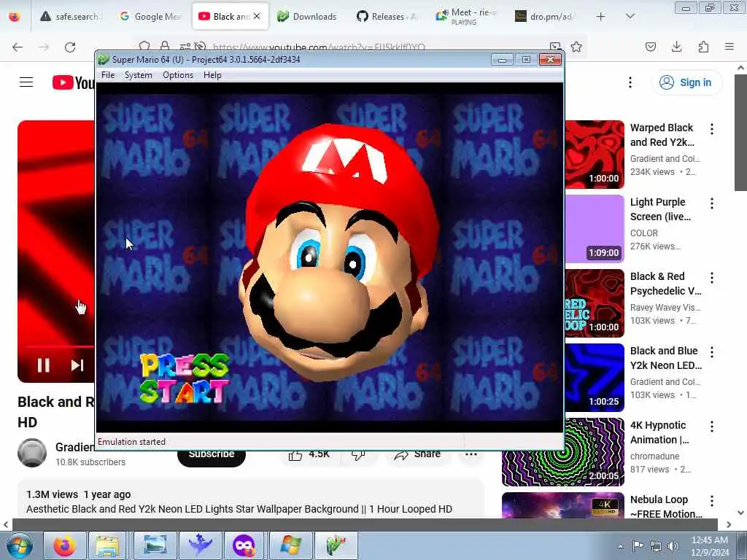747x560 pixels.
Task: Open the System menu in Project64
Action: pyautogui.click(x=138, y=75)
